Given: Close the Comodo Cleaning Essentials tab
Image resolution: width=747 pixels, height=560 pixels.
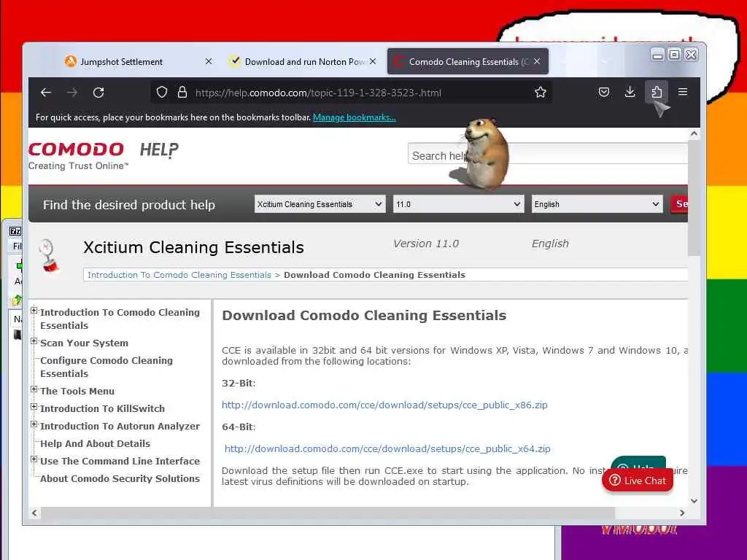Looking at the screenshot, I should [x=537, y=61].
